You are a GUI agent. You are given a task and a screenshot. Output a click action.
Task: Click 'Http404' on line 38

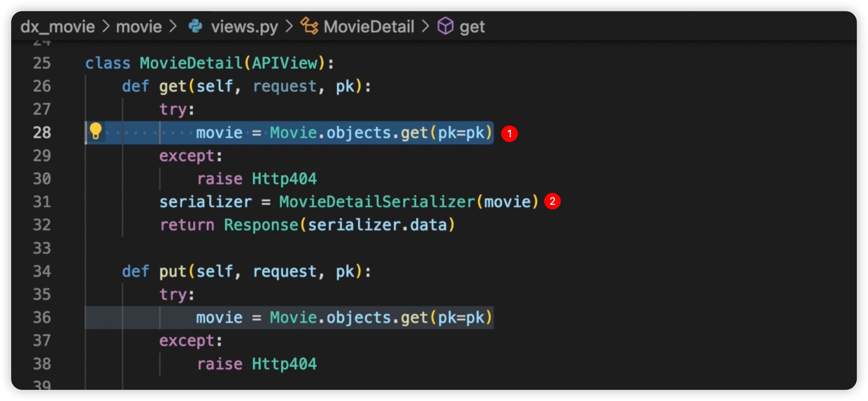coord(284,364)
